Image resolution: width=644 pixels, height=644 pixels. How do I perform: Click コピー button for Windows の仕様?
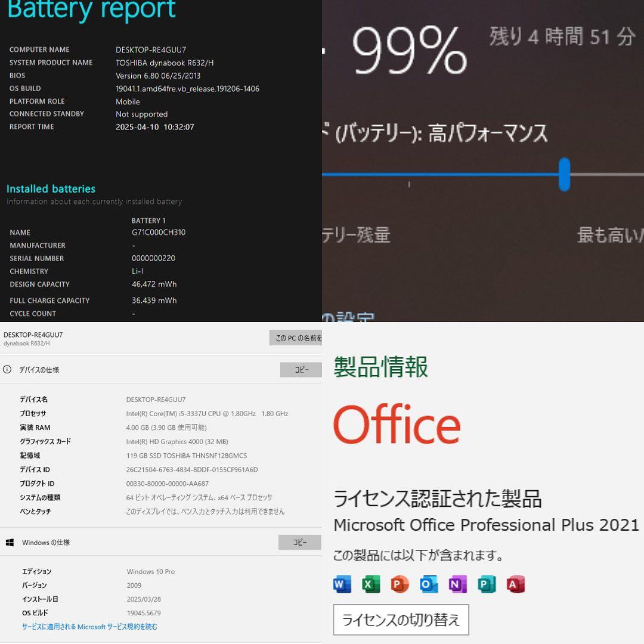coord(300,542)
